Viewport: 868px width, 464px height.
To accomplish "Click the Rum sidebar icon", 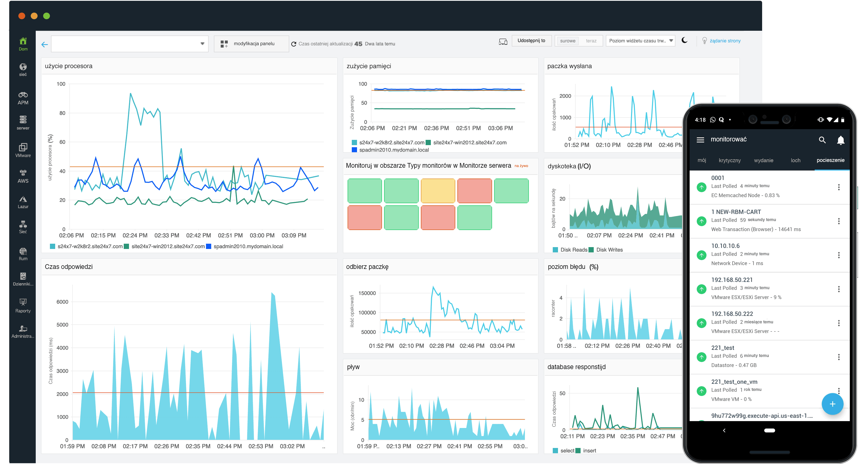I will pyautogui.click(x=23, y=254).
